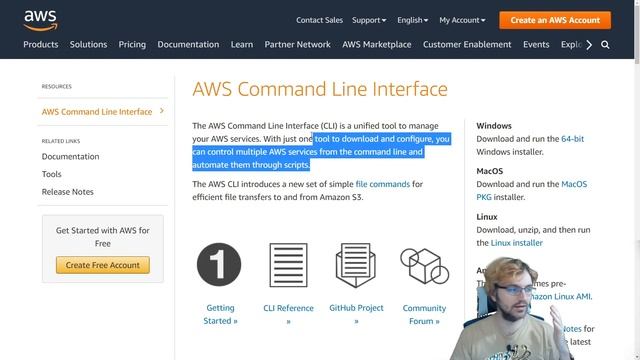The image size is (640, 360).
Task: Open the Community Forum text link
Action: coord(424,314)
